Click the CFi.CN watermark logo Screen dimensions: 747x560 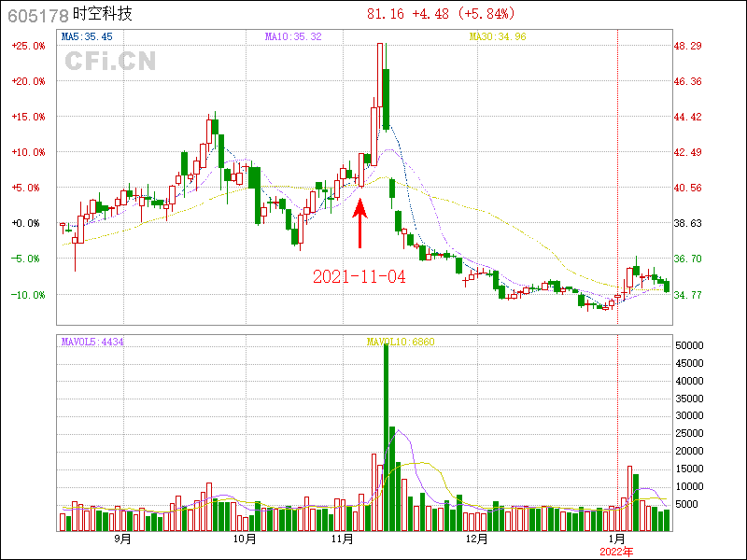tap(110, 62)
